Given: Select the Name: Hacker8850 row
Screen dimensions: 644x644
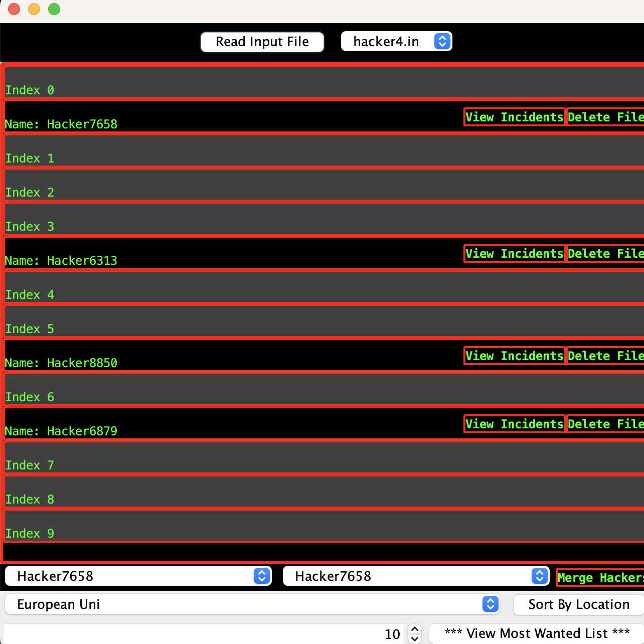Looking at the screenshot, I should pos(324,356).
